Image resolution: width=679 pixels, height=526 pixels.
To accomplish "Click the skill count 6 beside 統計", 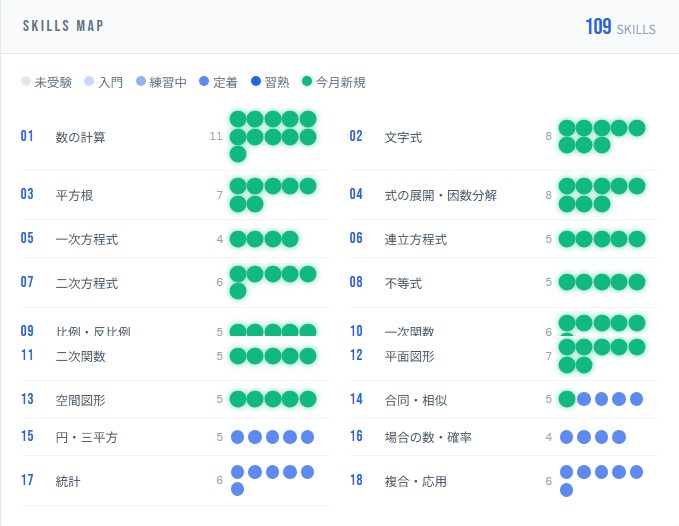I will (x=220, y=480).
